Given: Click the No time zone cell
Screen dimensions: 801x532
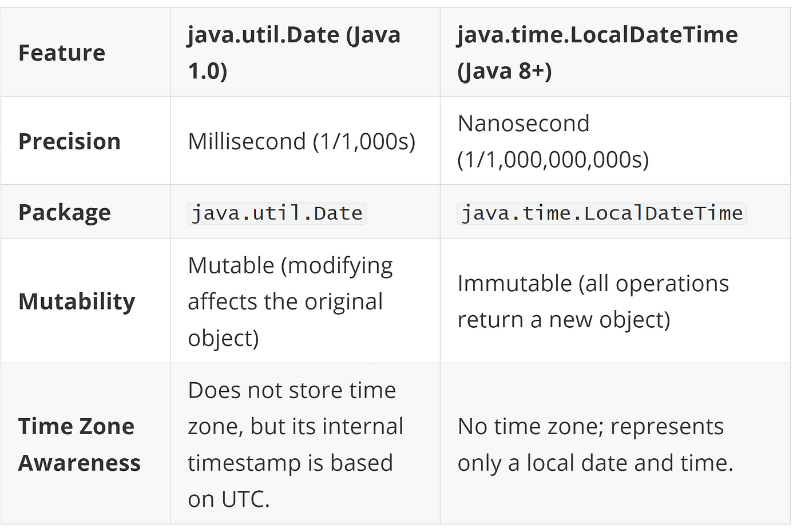Looking at the screenshot, I should [615, 444].
